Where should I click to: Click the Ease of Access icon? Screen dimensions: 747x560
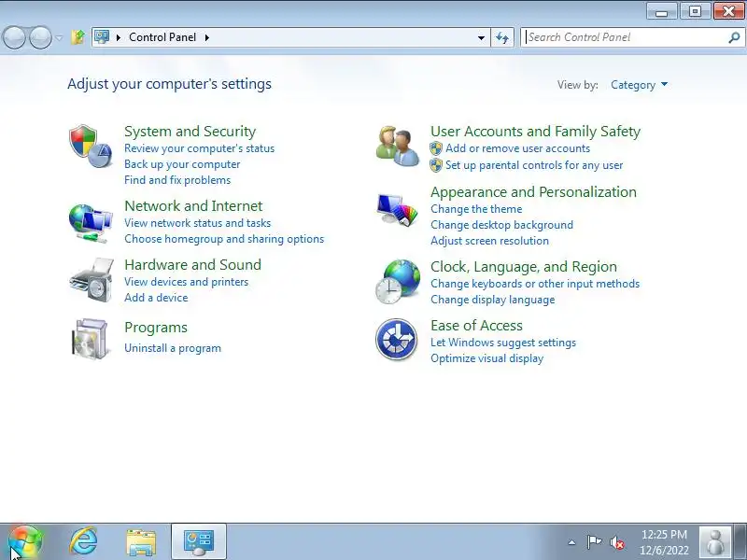(x=396, y=339)
